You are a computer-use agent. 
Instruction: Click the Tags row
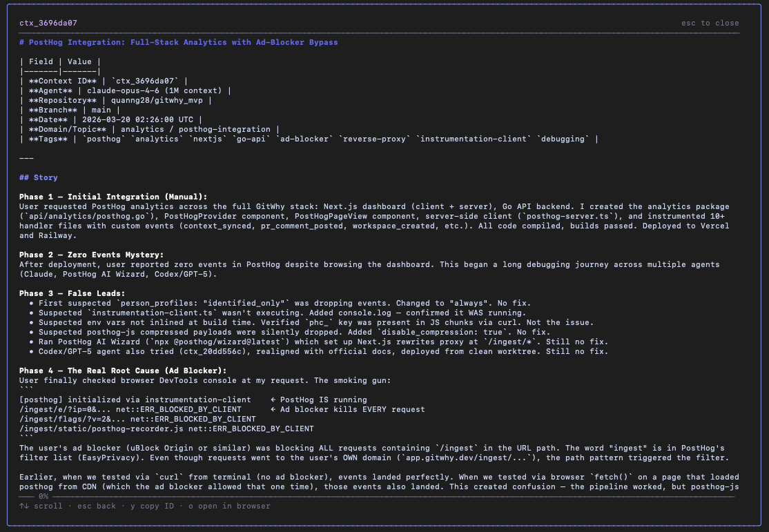coord(309,139)
